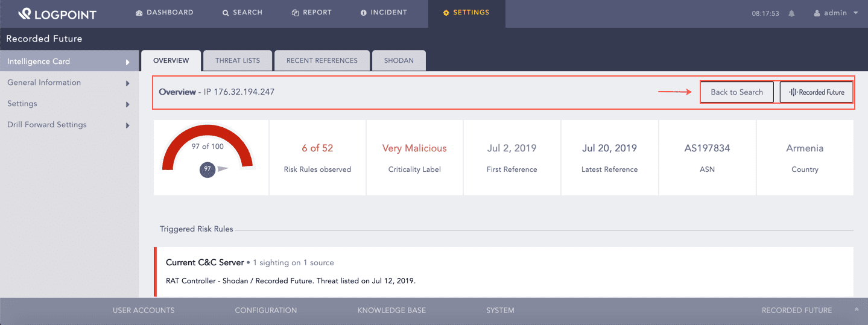Click the LogPoint logo
Image resolution: width=868 pixels, height=325 pixels.
57,13
